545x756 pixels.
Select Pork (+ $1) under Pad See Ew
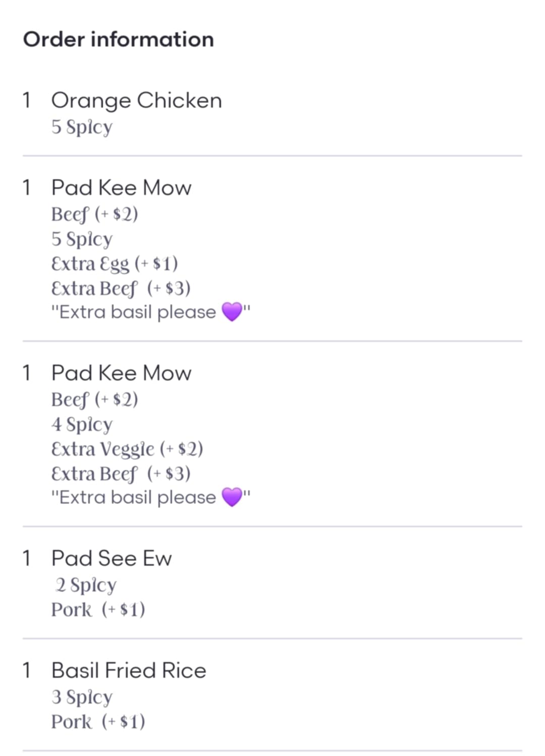pyautogui.click(x=98, y=610)
